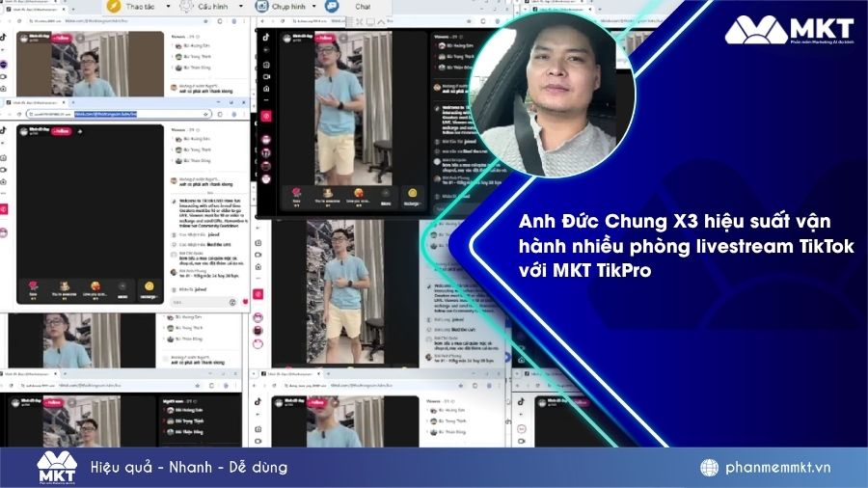The height and width of the screenshot is (488, 868).
Task: Open the Thao tác menu label
Action: click(x=140, y=7)
